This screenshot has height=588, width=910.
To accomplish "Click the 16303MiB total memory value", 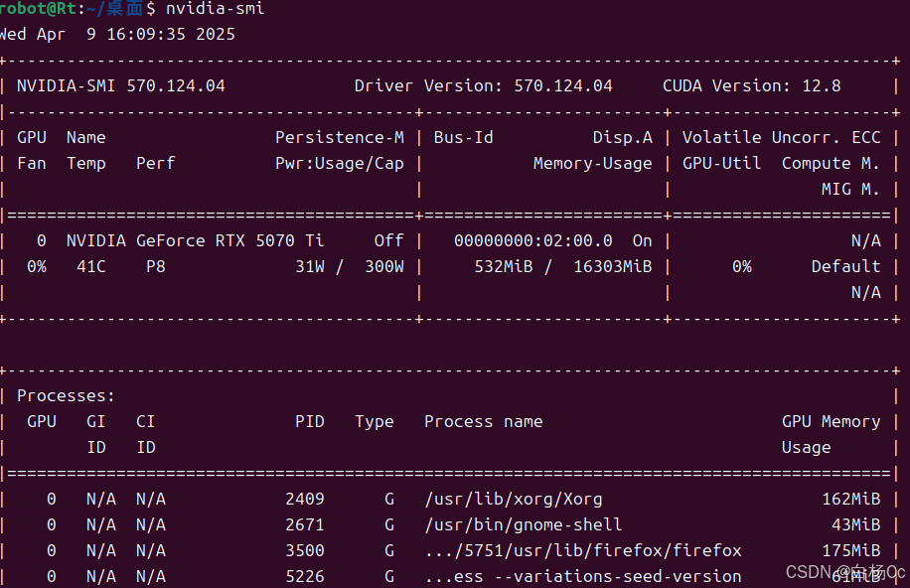I will [613, 267].
